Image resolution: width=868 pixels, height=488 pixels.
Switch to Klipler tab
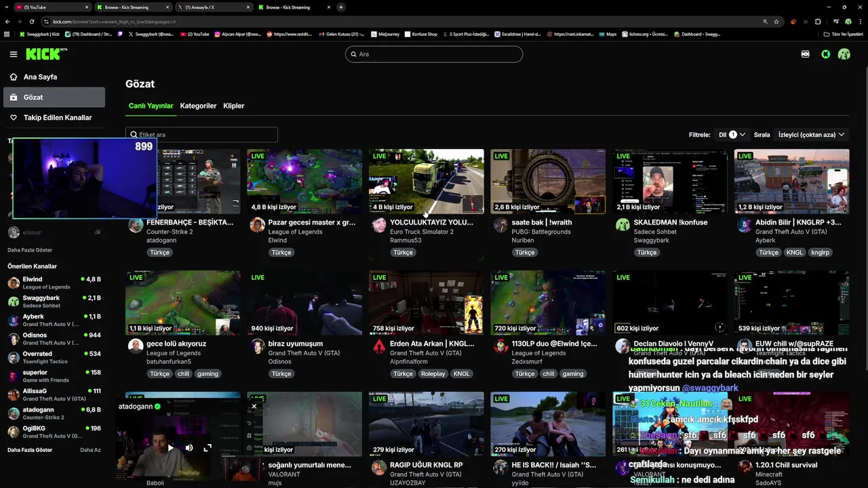[234, 106]
